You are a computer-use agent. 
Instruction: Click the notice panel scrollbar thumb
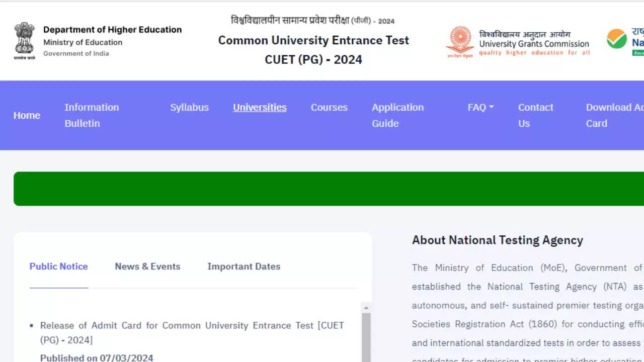point(366,337)
